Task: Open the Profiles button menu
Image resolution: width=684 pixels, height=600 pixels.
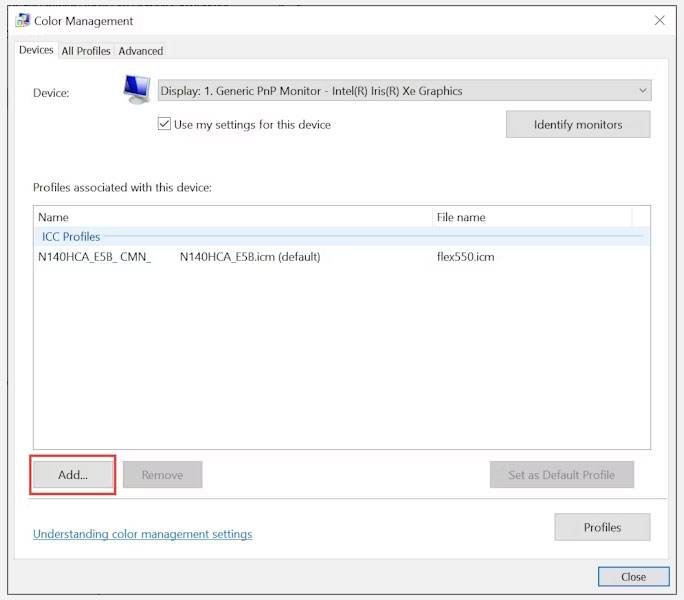Action: pyautogui.click(x=602, y=527)
